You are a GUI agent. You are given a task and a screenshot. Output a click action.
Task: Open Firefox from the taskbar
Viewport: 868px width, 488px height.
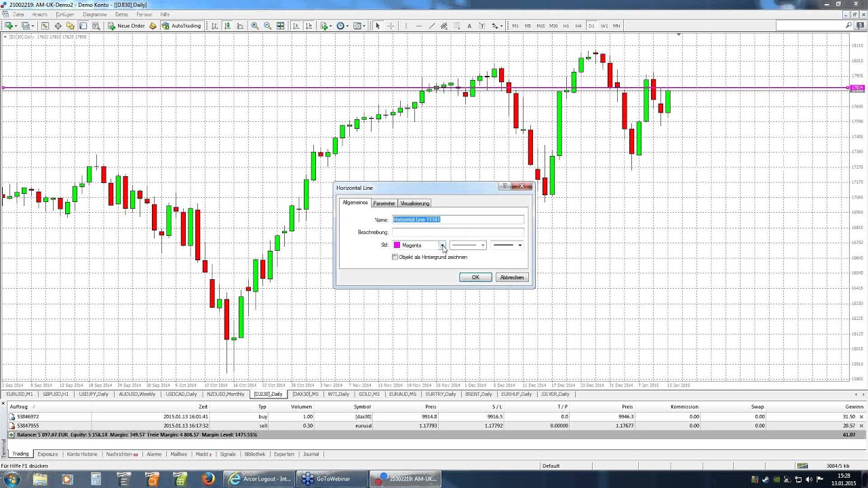(x=208, y=479)
